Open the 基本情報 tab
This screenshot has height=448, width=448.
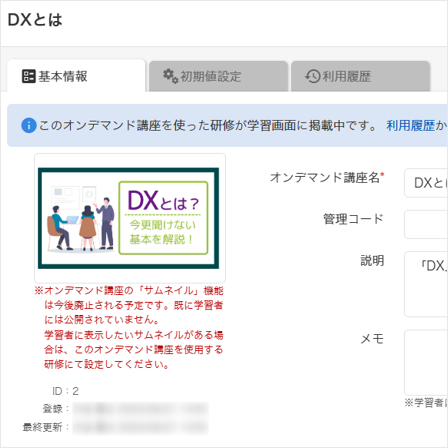tap(76, 76)
